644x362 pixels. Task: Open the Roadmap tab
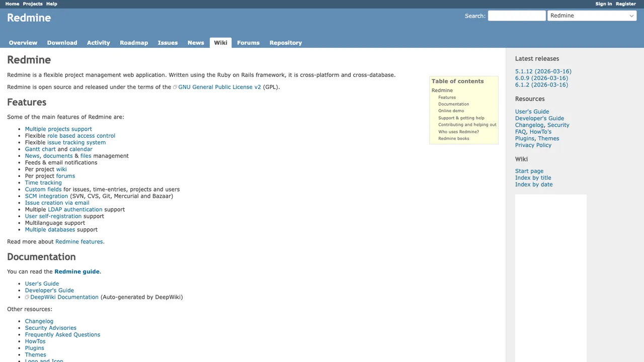(x=134, y=43)
